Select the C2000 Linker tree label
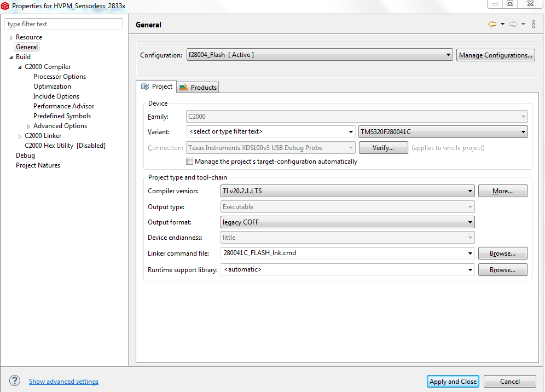Viewport: 545px width, 392px height. [x=43, y=136]
